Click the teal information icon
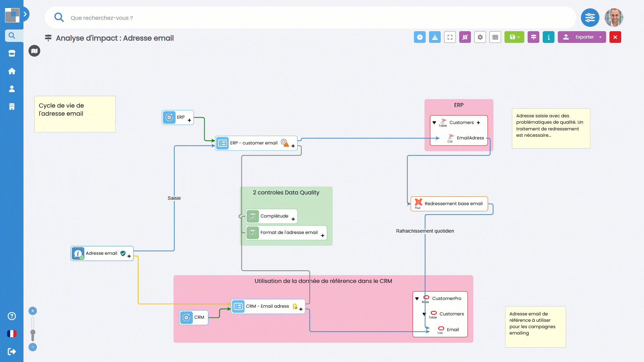 (548, 37)
